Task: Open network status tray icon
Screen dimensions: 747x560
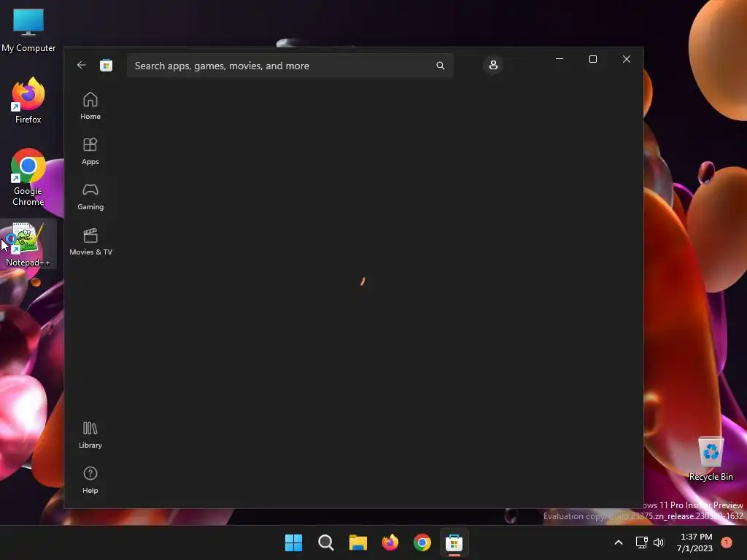Action: tap(641, 542)
